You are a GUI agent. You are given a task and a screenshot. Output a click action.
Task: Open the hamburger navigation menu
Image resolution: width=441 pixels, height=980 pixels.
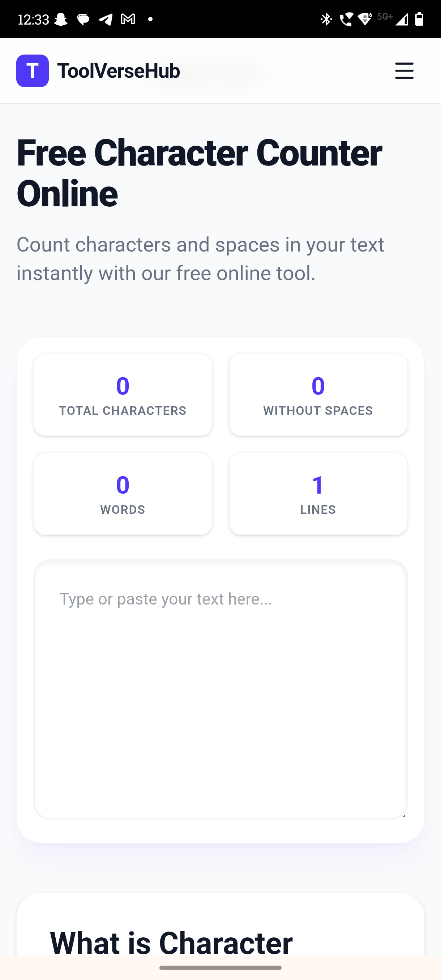coord(404,71)
